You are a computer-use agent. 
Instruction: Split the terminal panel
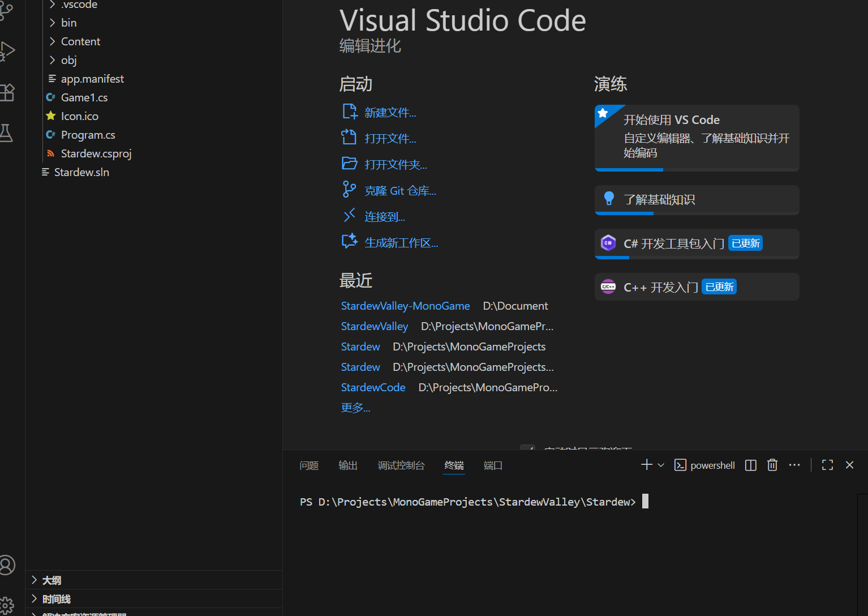tap(751, 465)
